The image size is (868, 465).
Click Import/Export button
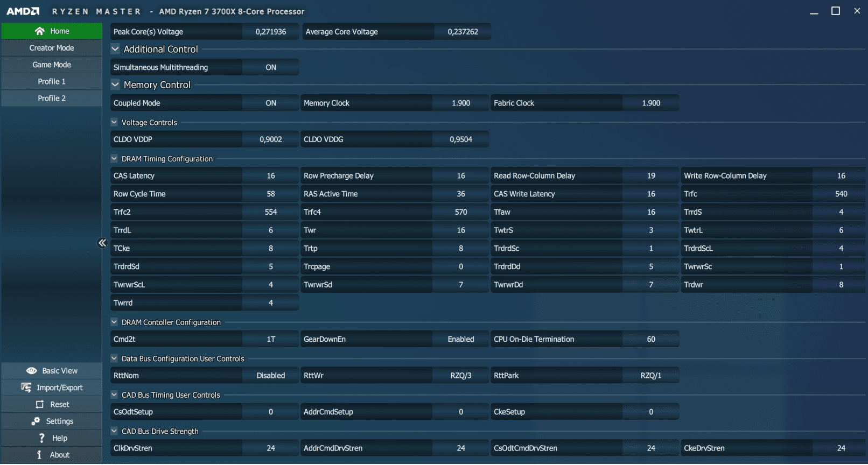(52, 387)
